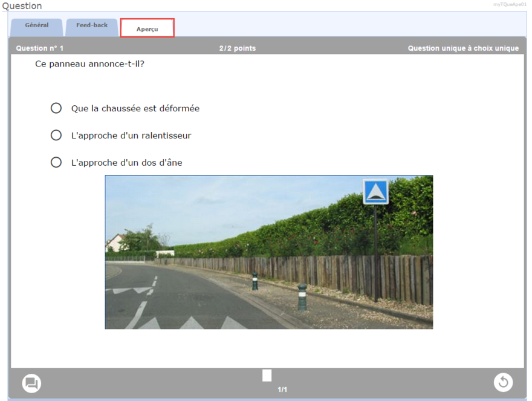Click the blue speed bump road sign
The height and width of the screenshot is (401, 532).
(375, 192)
